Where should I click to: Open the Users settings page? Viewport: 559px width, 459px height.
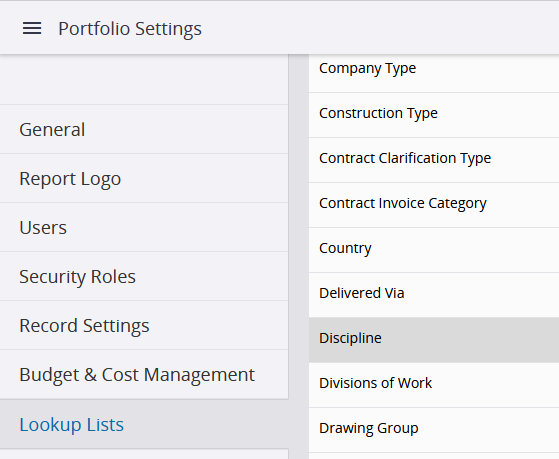coord(144,227)
